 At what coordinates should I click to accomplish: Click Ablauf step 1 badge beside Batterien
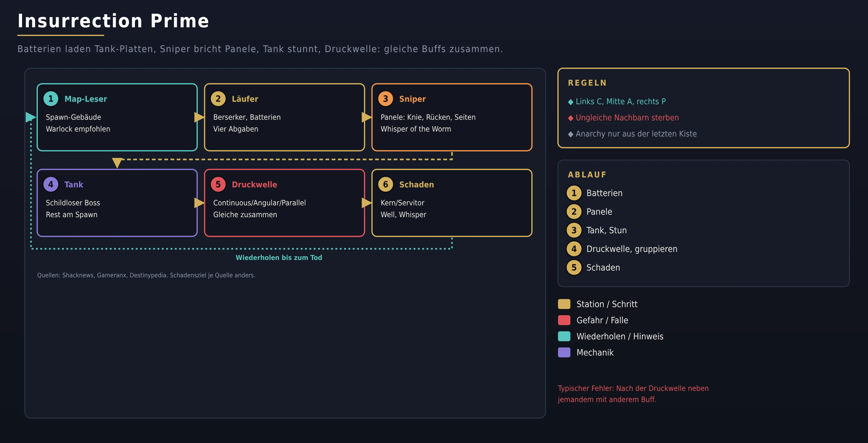[x=574, y=193]
